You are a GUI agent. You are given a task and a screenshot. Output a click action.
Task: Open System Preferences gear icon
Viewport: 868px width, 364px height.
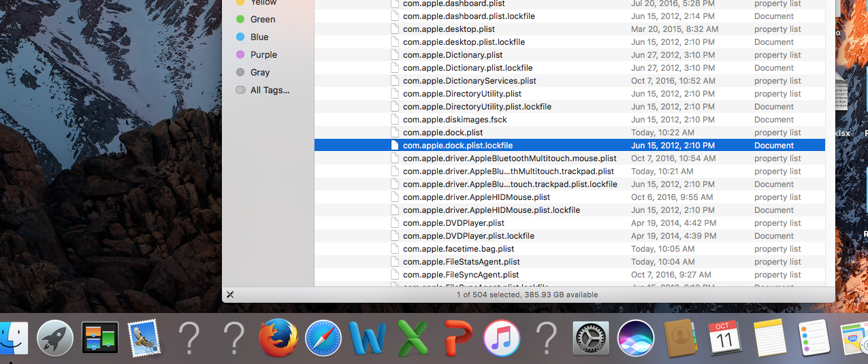(591, 338)
